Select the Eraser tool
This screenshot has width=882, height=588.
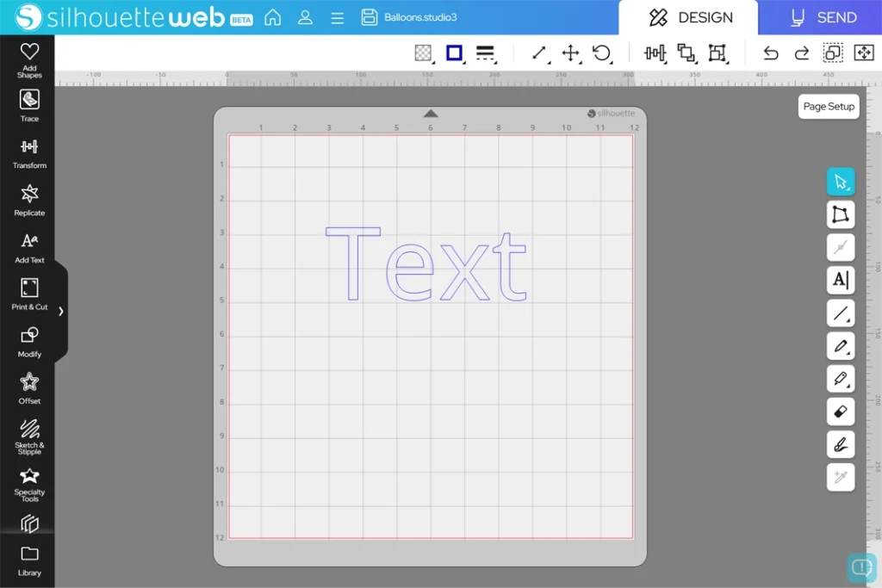pos(841,412)
